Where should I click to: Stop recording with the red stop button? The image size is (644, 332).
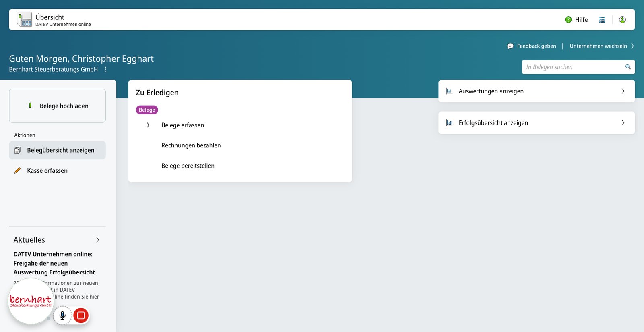81,315
